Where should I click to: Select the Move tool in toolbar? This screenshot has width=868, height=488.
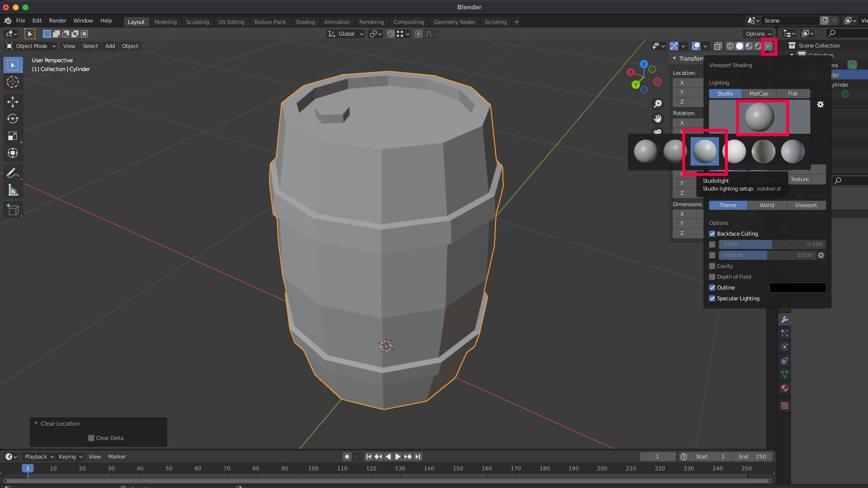(13, 101)
